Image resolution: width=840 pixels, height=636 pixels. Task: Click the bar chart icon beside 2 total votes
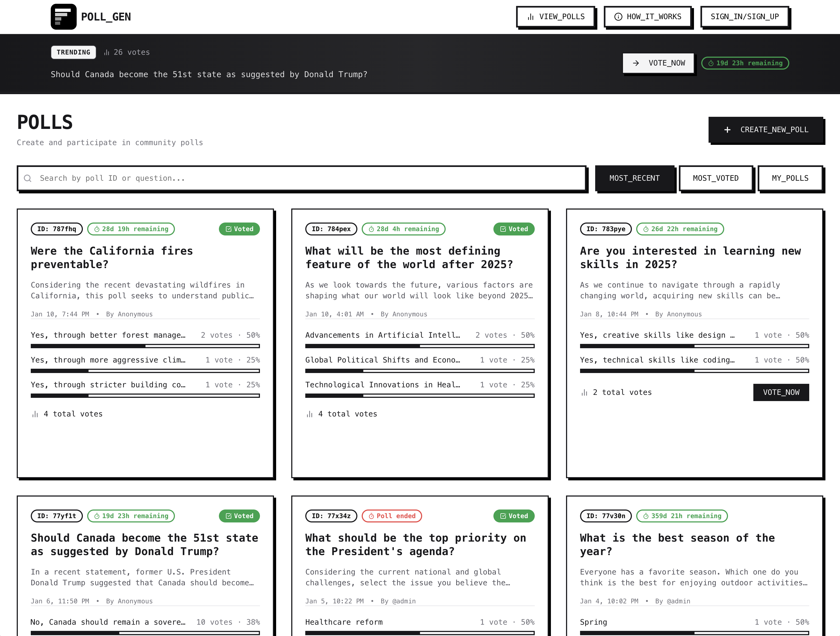pos(584,392)
